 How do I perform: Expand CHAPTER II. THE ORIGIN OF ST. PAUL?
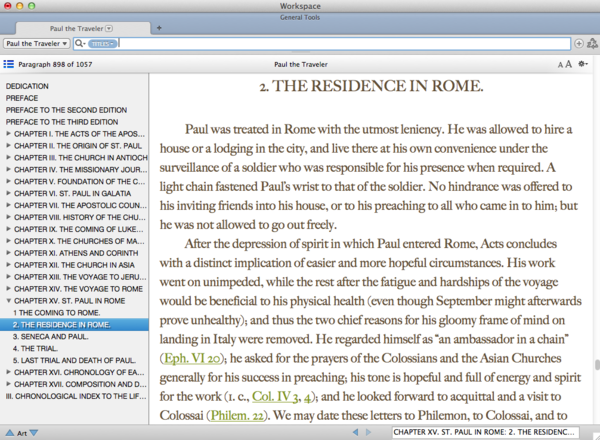pyautogui.click(x=8, y=145)
